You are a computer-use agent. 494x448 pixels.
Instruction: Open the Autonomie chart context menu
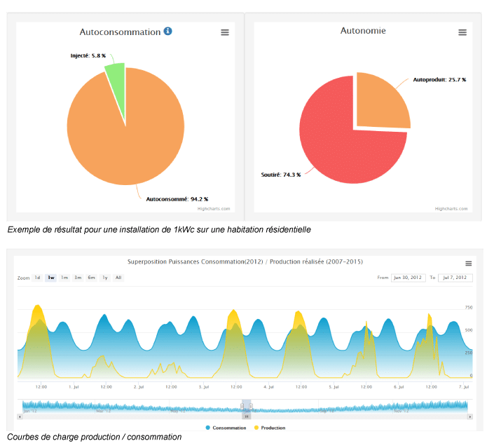462,32
